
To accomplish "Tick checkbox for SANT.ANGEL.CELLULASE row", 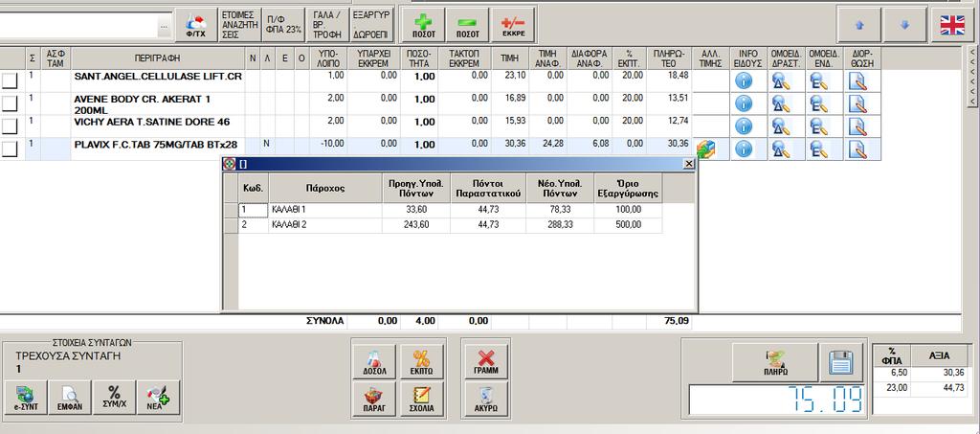I will coord(9,81).
